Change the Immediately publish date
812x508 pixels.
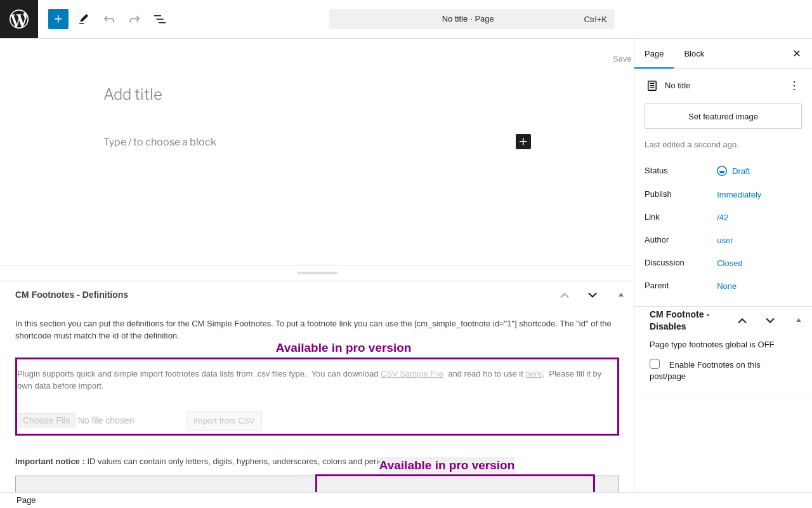coord(739,194)
